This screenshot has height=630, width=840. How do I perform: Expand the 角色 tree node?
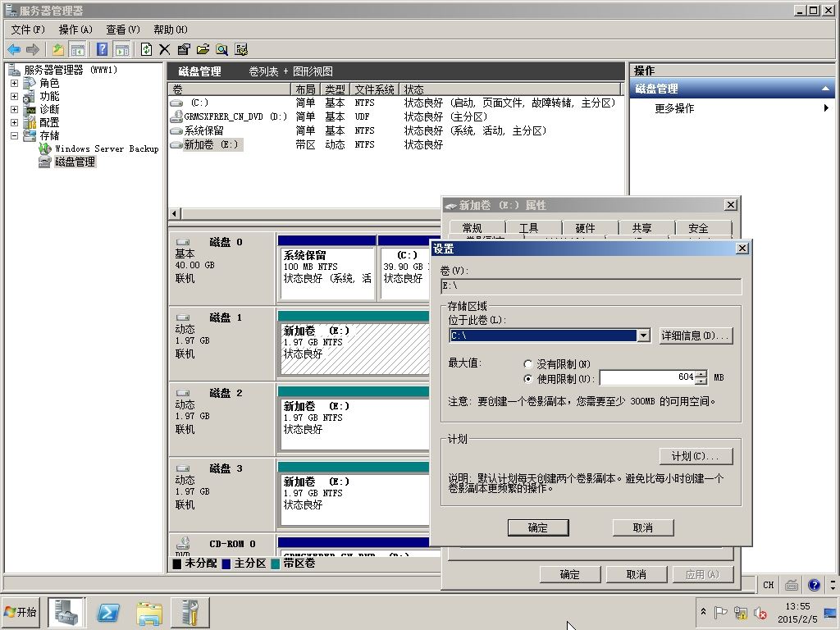click(15, 84)
